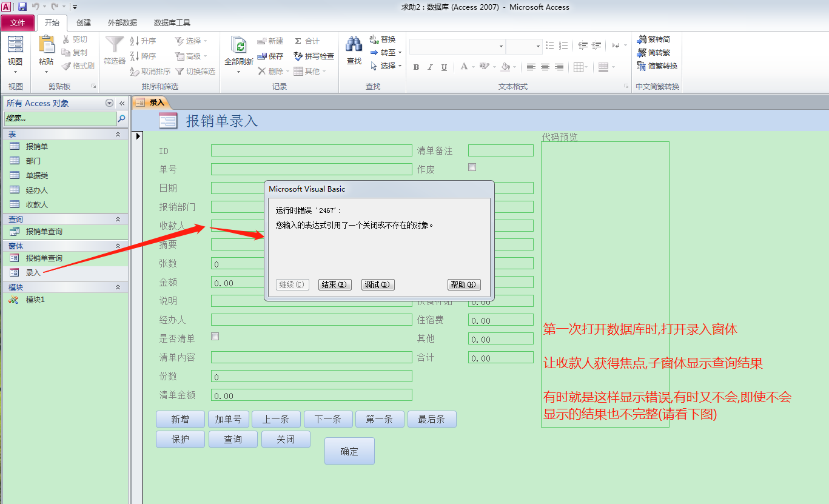Apply numbered list formatting
Viewport: 829px width, 504px height.
564,45
